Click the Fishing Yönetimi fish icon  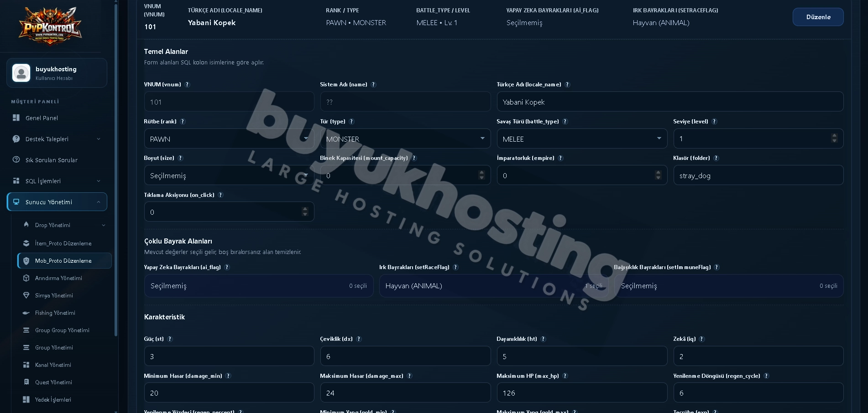click(26, 313)
